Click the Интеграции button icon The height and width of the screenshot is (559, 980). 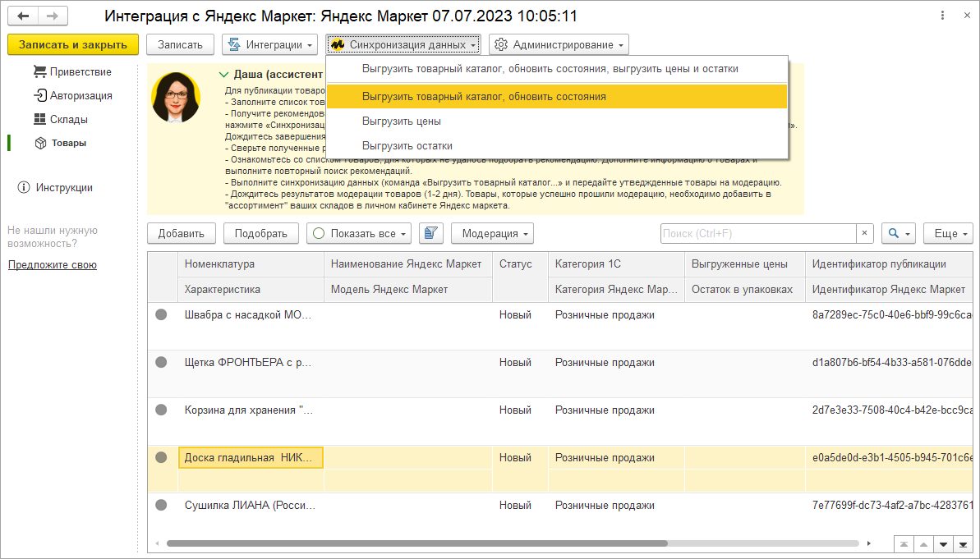[x=234, y=44]
